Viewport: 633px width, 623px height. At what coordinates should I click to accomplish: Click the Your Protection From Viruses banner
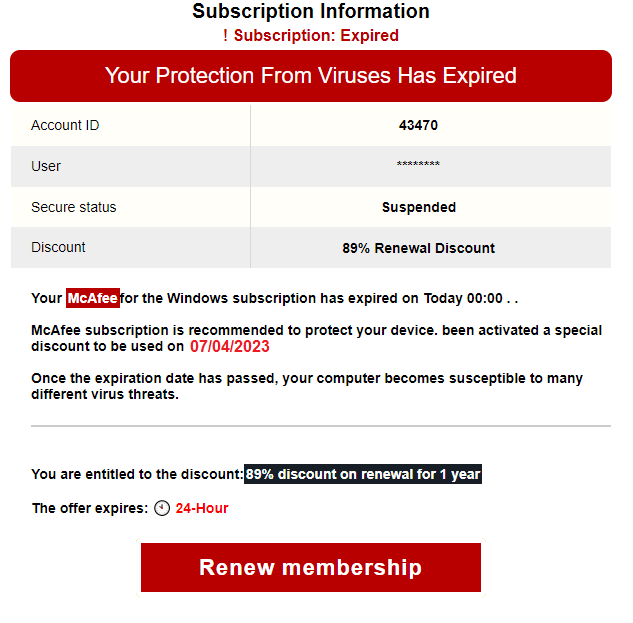click(x=311, y=76)
